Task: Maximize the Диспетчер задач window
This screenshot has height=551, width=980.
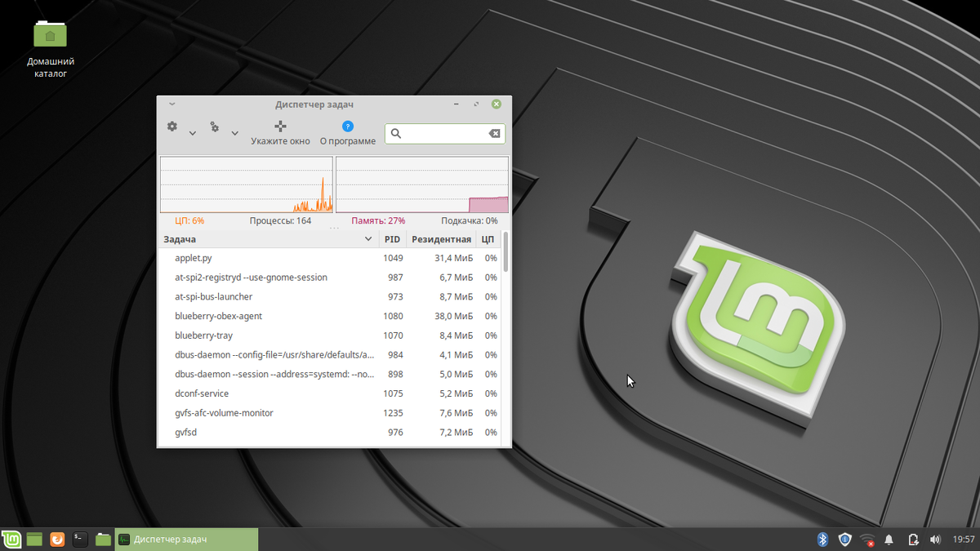Action: 477,104
